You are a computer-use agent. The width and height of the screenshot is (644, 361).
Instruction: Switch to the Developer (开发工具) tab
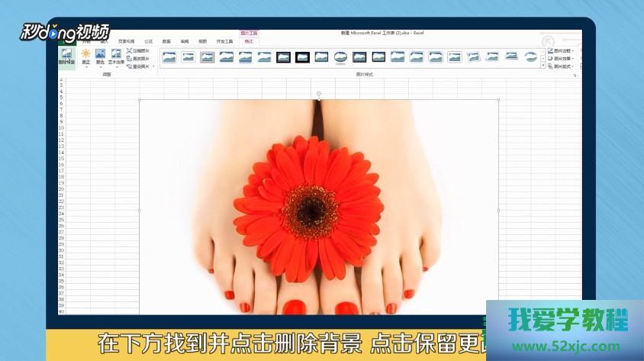point(223,41)
